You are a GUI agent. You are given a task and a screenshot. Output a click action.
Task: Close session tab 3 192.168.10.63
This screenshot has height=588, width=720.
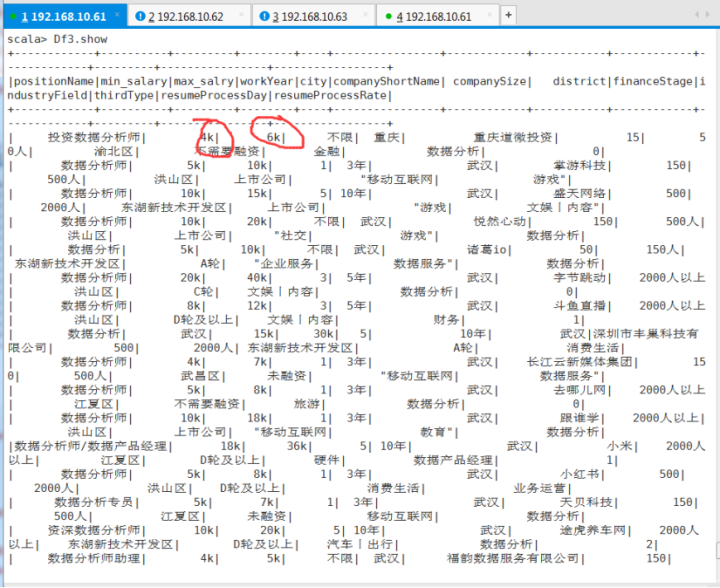coord(366,15)
